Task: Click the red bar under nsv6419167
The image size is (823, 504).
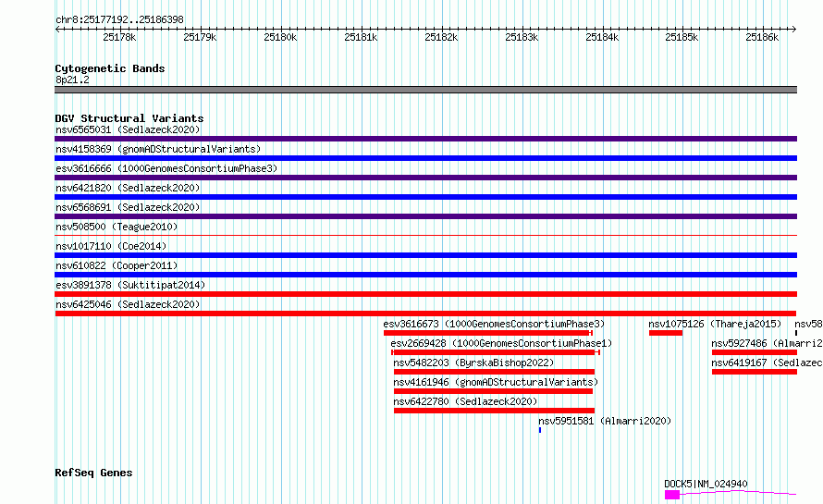Action: click(755, 372)
